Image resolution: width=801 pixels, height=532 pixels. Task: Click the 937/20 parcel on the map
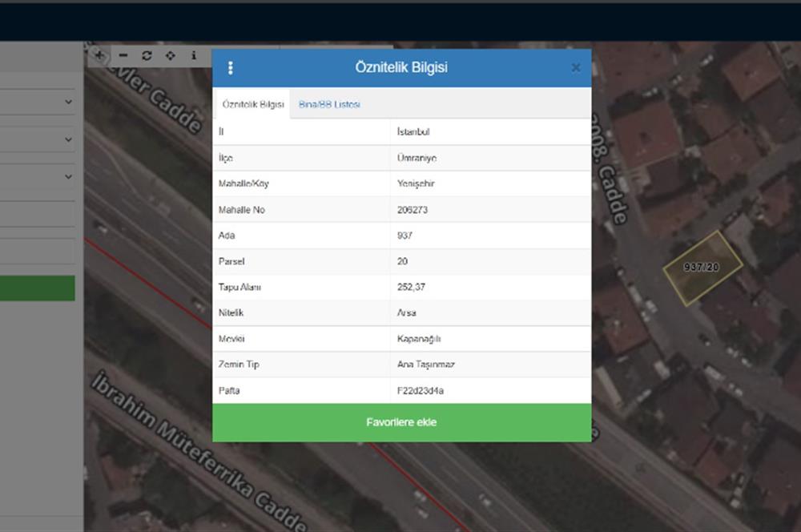(x=702, y=268)
